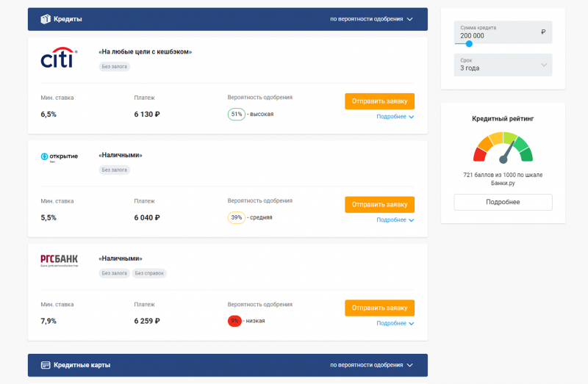Expand Подробнее for the Citi loan
Viewport: 588px width, 384px height.
coord(395,117)
